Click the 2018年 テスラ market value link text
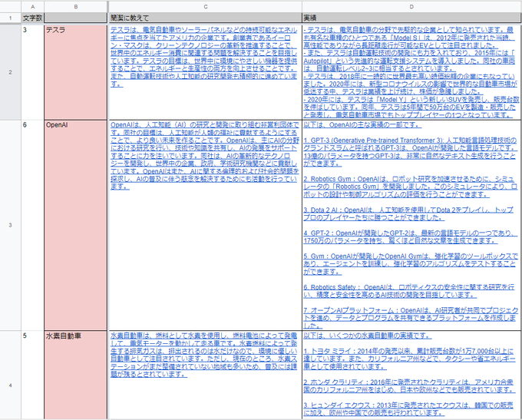The width and height of the screenshot is (522, 420). click(x=410, y=84)
